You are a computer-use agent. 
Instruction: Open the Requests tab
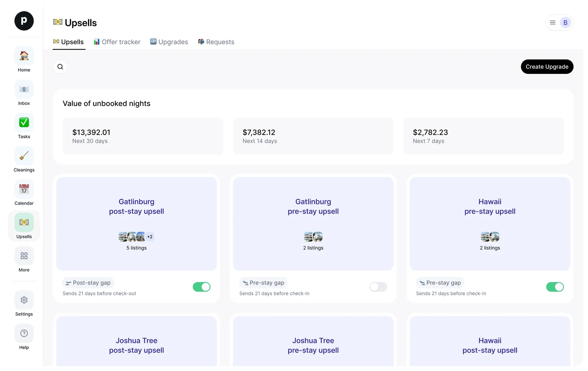216,42
